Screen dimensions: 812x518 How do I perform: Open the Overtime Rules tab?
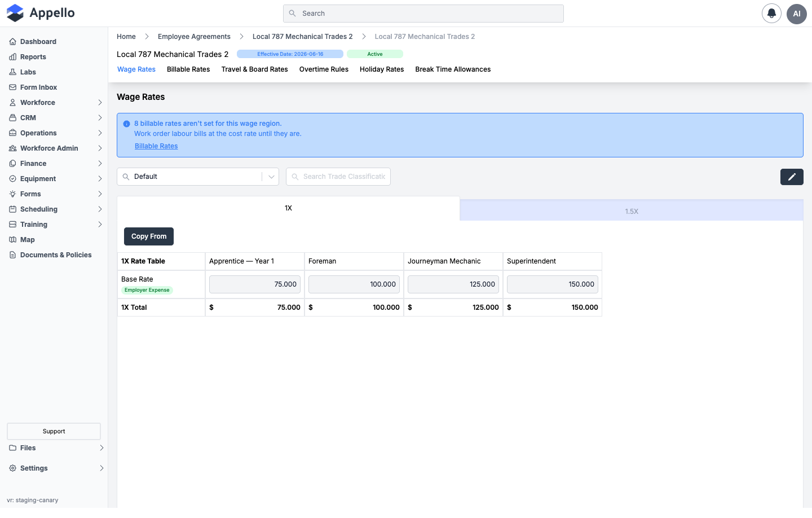click(x=324, y=69)
